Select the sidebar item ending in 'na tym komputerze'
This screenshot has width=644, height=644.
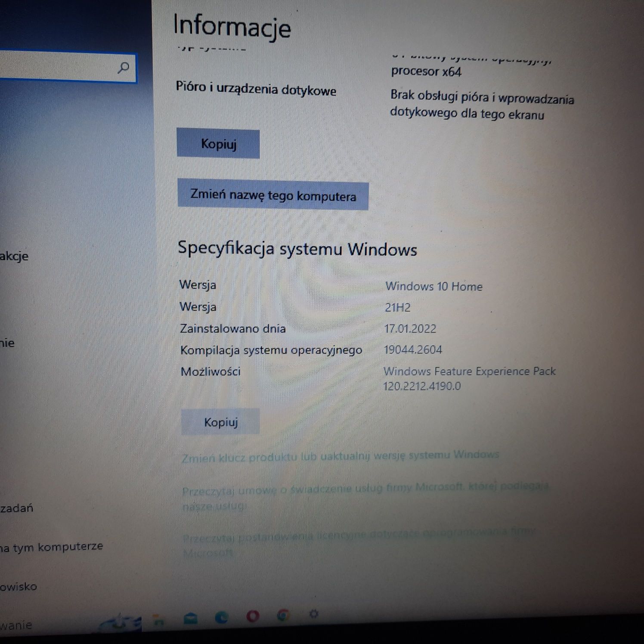click(x=52, y=547)
